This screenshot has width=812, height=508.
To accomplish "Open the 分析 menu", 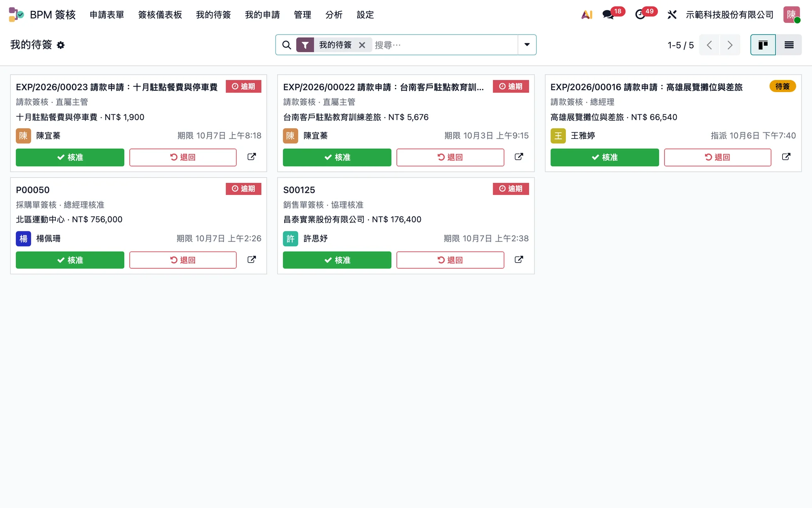I will (x=334, y=15).
